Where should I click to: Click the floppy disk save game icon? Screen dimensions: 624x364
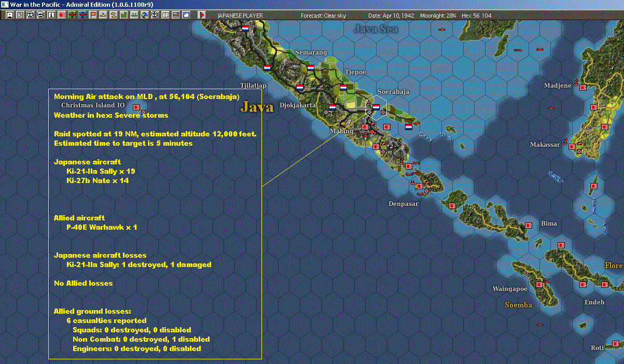click(10, 15)
